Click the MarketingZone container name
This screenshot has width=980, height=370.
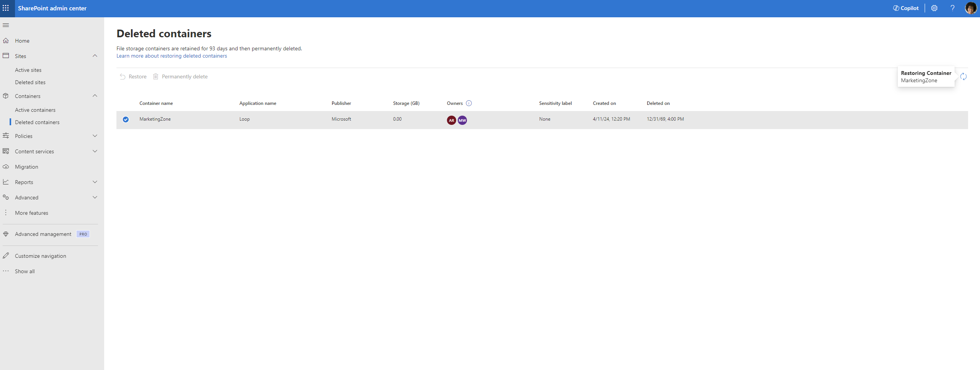pos(155,119)
